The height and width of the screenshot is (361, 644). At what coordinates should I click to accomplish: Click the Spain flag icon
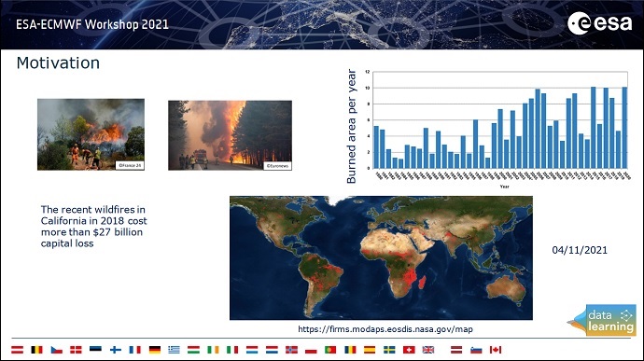pyautogui.click(x=370, y=350)
